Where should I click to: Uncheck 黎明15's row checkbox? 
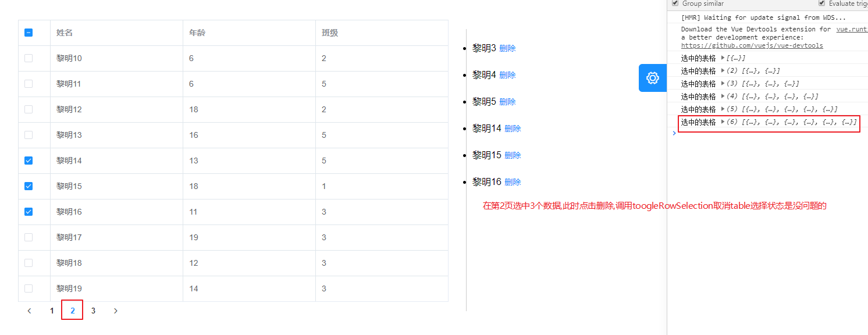click(x=28, y=186)
